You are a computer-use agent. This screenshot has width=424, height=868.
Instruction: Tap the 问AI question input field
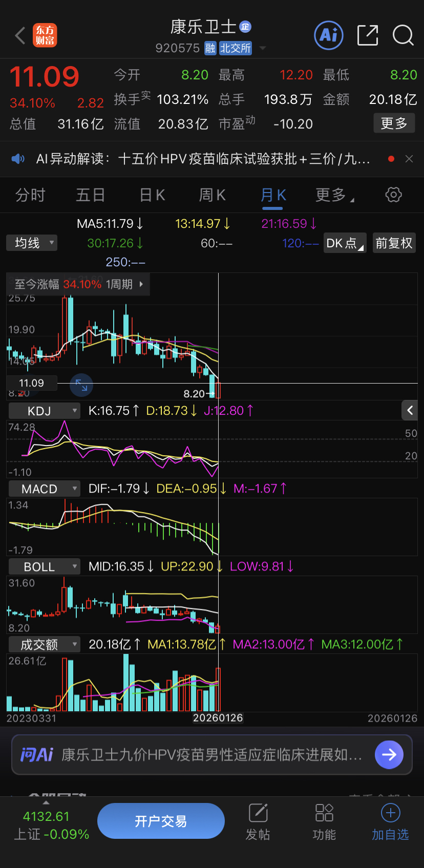point(212,754)
